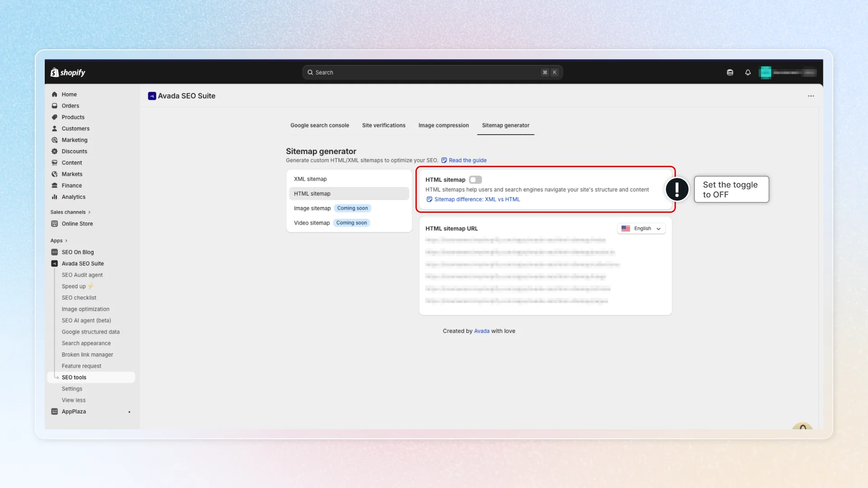Viewport: 868px width, 488px height.
Task: Open Feature request page
Action: click(x=81, y=366)
